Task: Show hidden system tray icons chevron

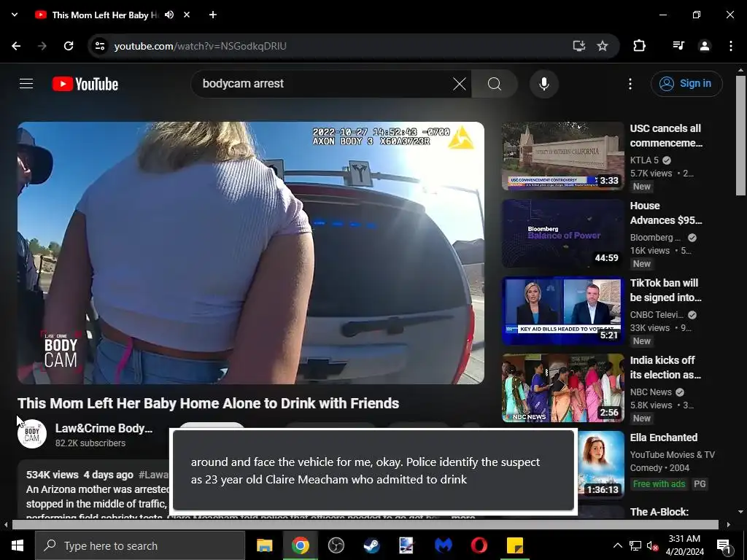Action: tap(617, 545)
